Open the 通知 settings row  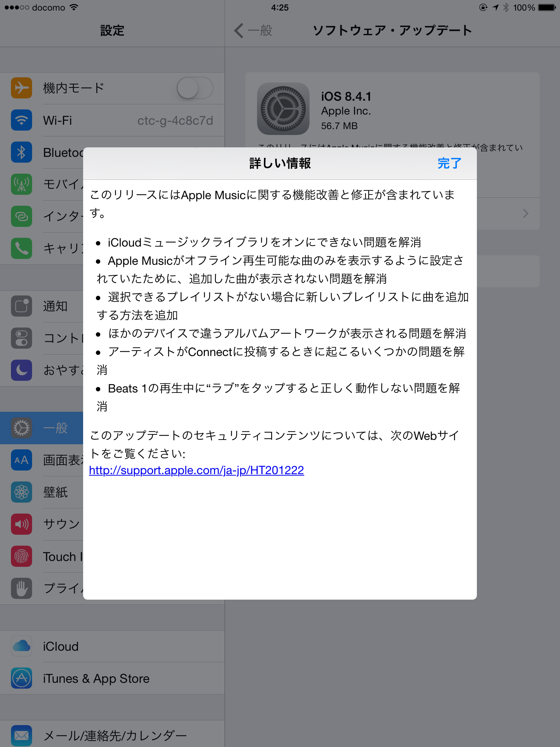click(x=42, y=306)
